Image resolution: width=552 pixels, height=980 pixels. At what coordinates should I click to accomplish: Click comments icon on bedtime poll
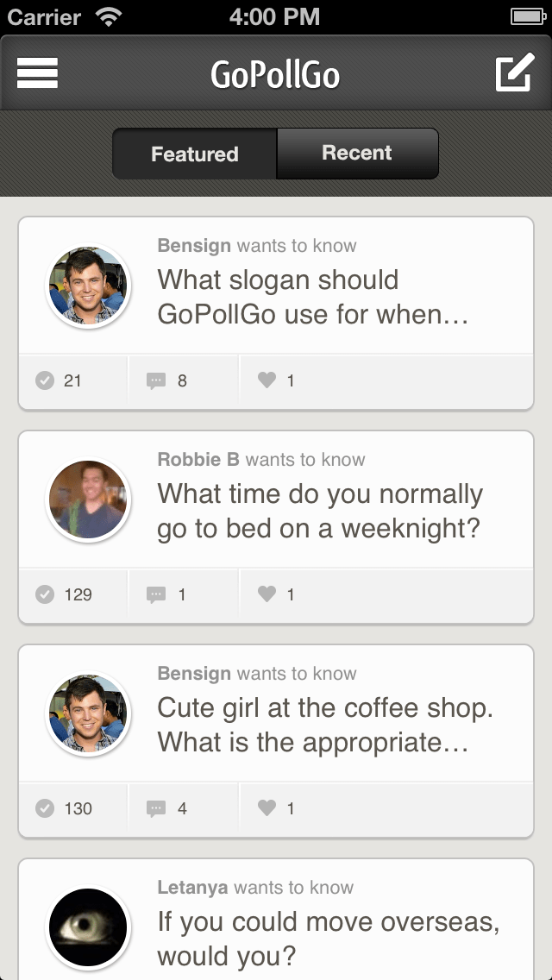tap(156, 594)
